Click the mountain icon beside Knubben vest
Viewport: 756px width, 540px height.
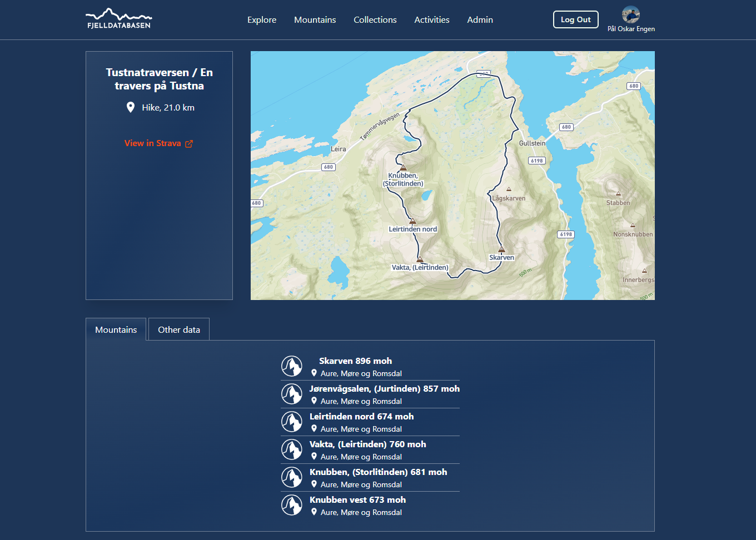click(x=292, y=505)
